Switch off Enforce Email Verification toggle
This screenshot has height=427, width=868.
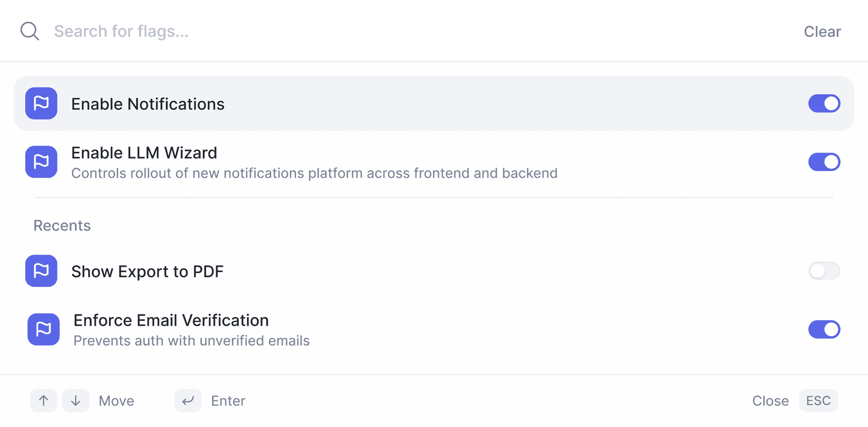coord(824,329)
